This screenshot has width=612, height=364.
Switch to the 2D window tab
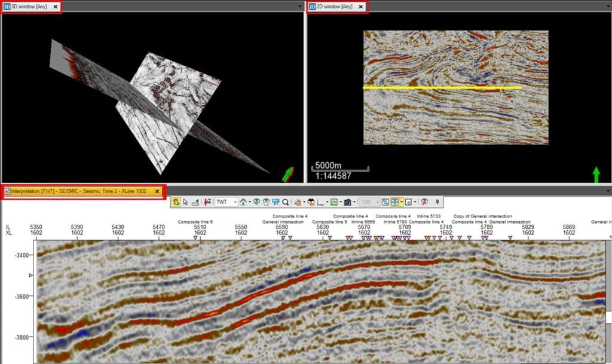pyautogui.click(x=333, y=7)
